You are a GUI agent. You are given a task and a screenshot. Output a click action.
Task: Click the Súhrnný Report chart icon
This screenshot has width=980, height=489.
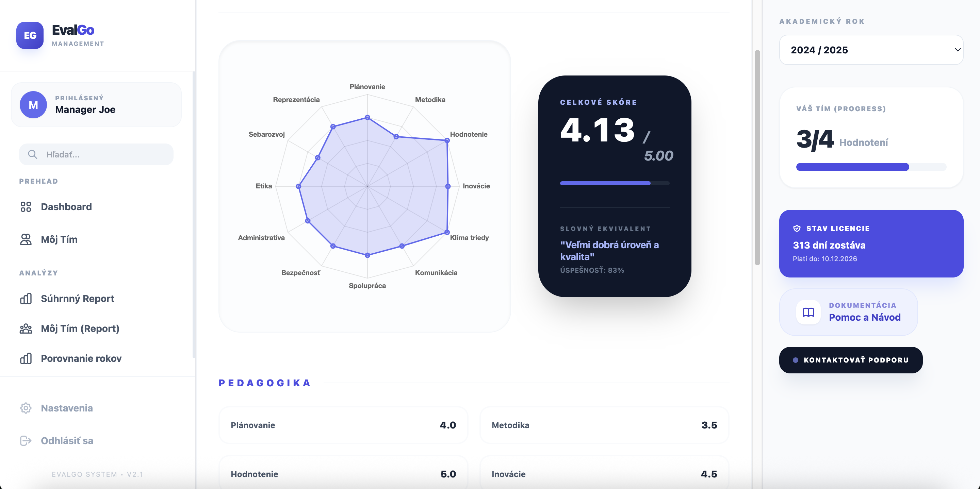(x=26, y=299)
